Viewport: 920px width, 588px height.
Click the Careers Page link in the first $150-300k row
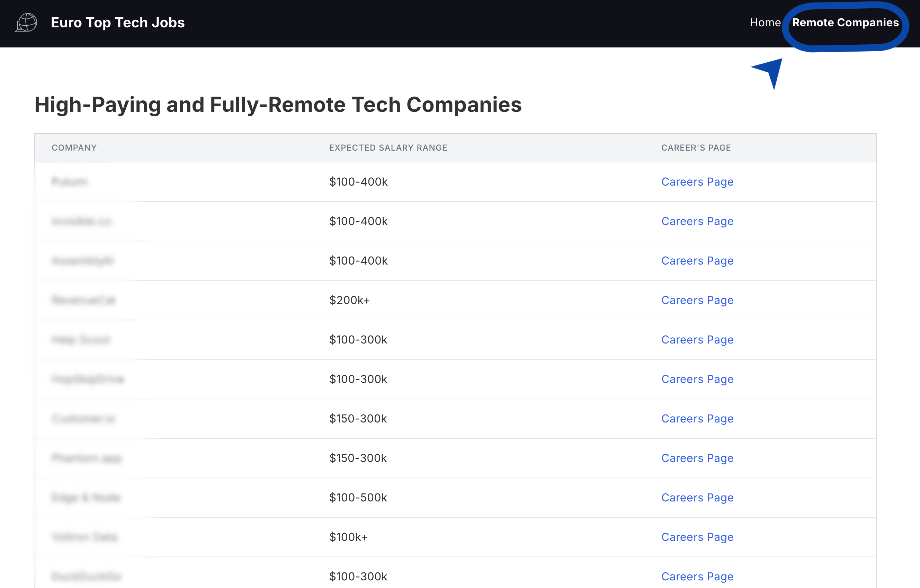[697, 418]
